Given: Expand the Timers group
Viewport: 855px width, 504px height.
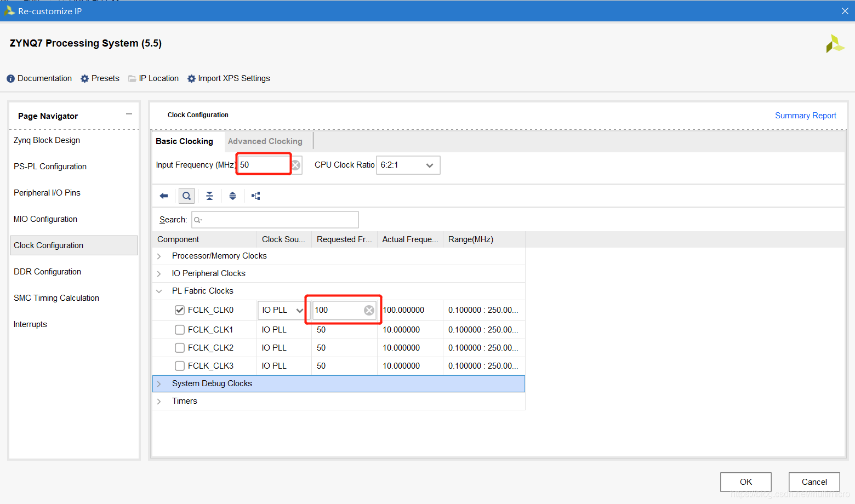Looking at the screenshot, I should coord(159,401).
